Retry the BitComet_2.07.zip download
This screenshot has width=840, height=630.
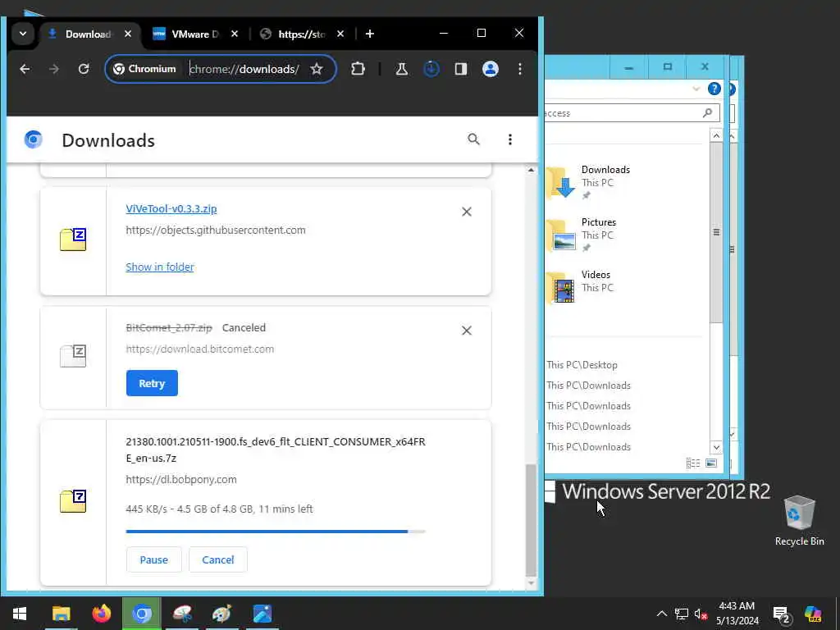coord(152,383)
